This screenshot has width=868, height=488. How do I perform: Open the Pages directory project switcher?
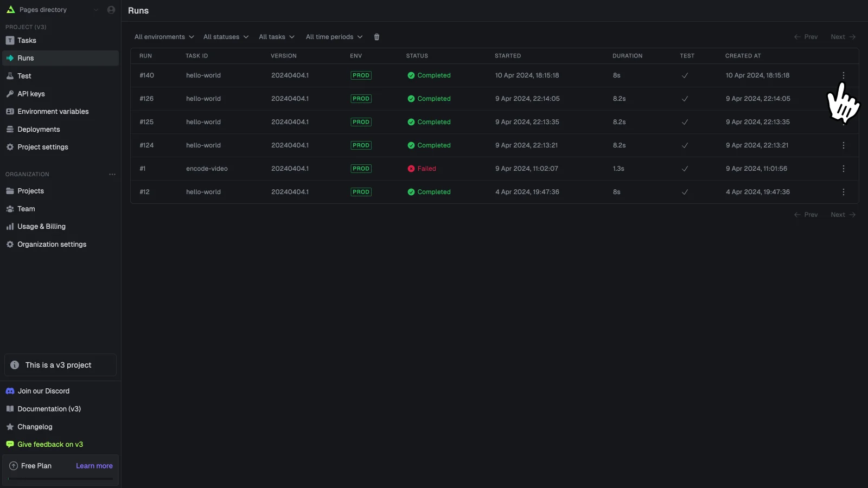point(53,10)
